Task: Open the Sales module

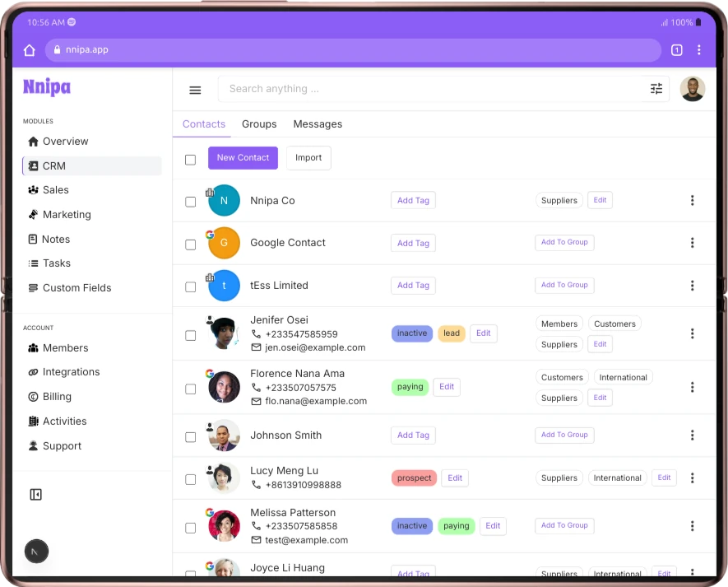Action: click(55, 190)
